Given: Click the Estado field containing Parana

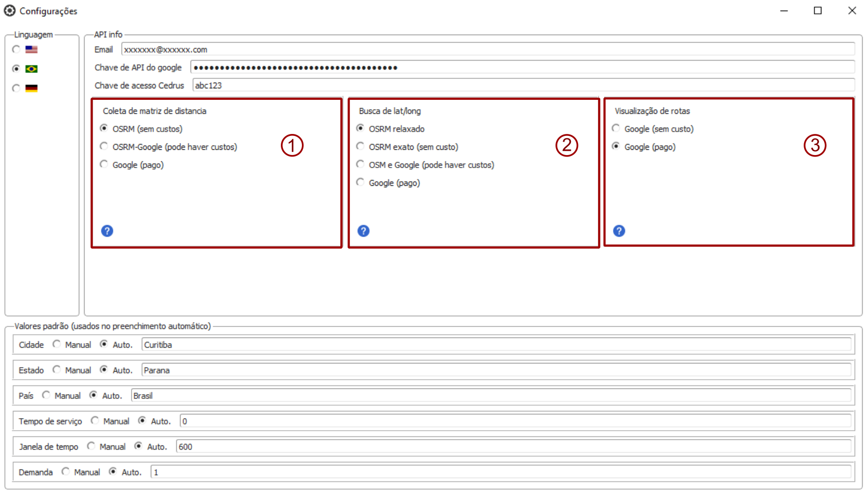Looking at the screenshot, I should click(x=496, y=370).
